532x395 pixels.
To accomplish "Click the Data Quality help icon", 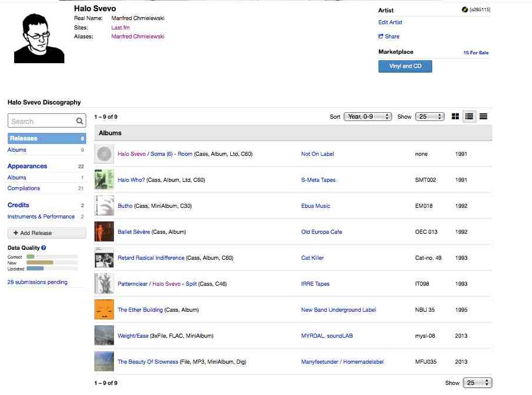I will (x=44, y=248).
